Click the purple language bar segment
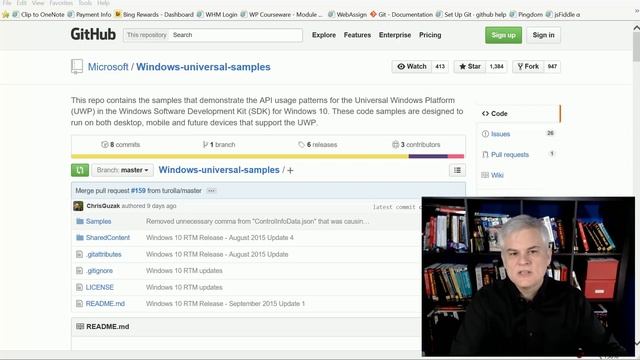640x360 pixels. tap(428, 156)
